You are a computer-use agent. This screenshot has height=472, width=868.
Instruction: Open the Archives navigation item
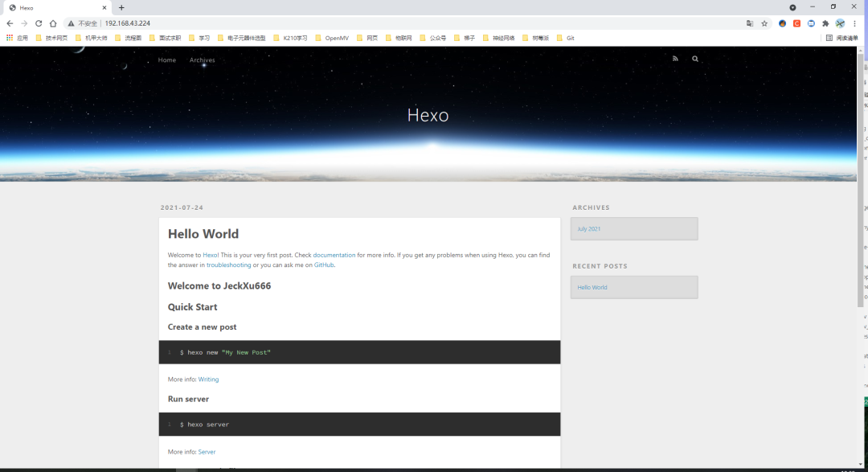[x=202, y=60]
